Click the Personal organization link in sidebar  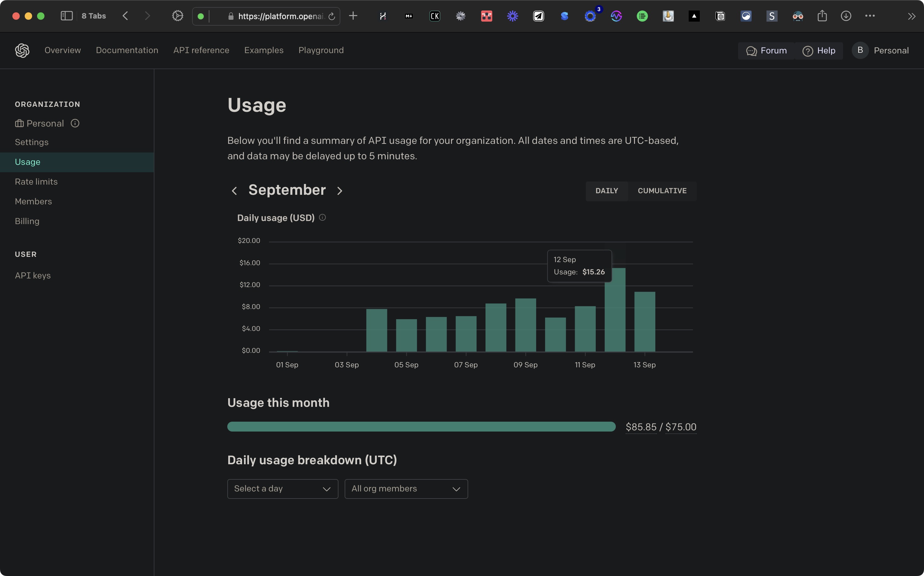(39, 123)
